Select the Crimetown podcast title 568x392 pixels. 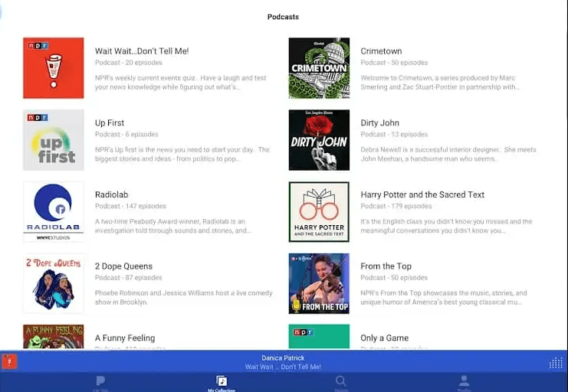pos(381,51)
